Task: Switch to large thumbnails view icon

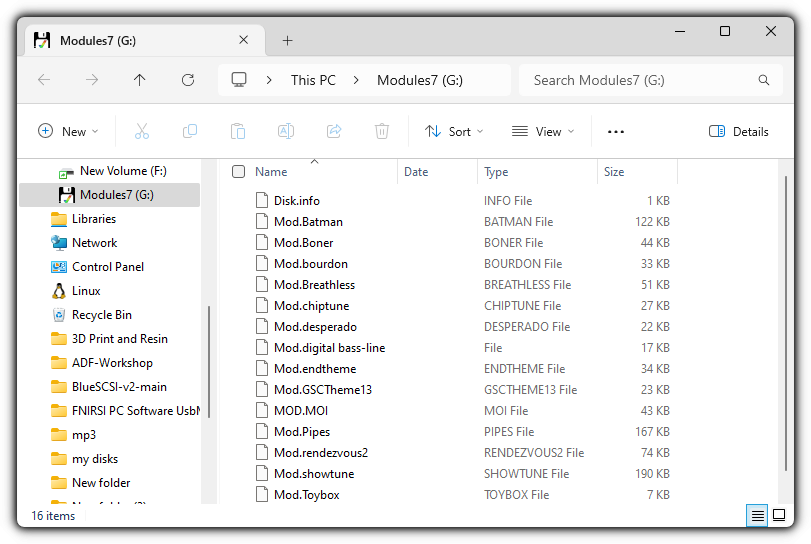Action: 779,516
